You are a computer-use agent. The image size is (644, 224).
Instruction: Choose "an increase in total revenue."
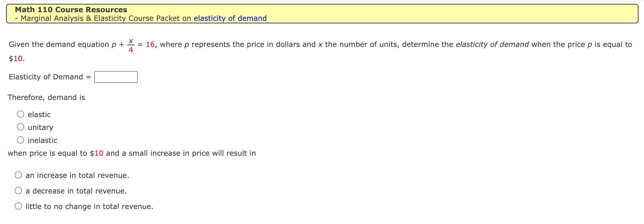point(18,175)
